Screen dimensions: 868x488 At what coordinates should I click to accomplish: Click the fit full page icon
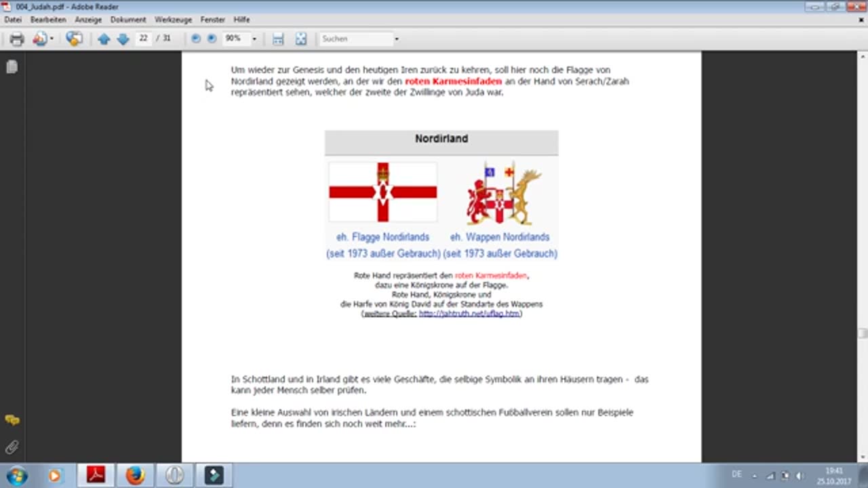tap(301, 39)
